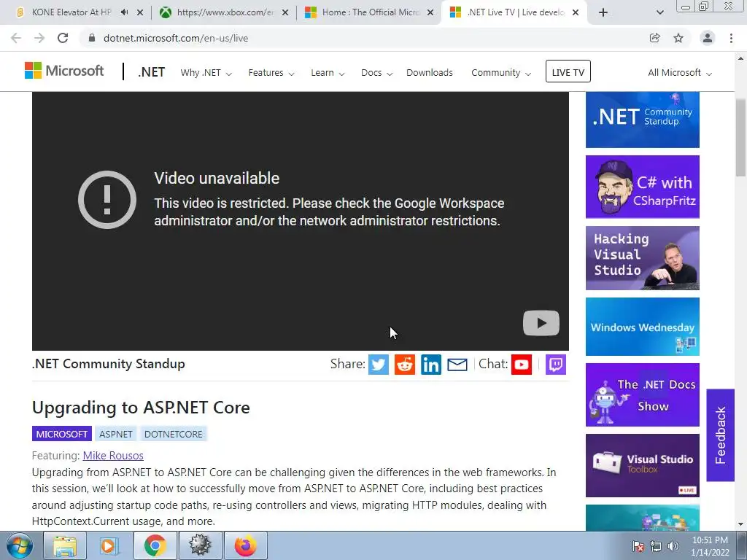Open Chrome profile avatar

pos(708,38)
